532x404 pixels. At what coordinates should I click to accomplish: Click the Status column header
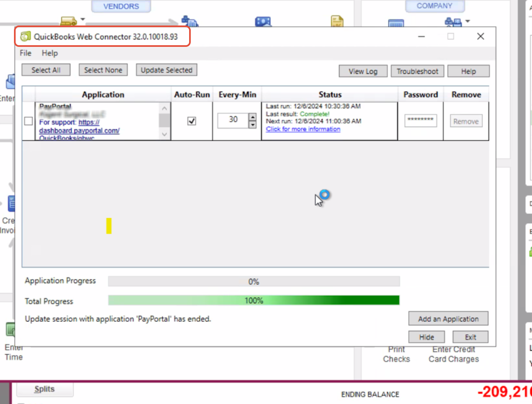(330, 95)
